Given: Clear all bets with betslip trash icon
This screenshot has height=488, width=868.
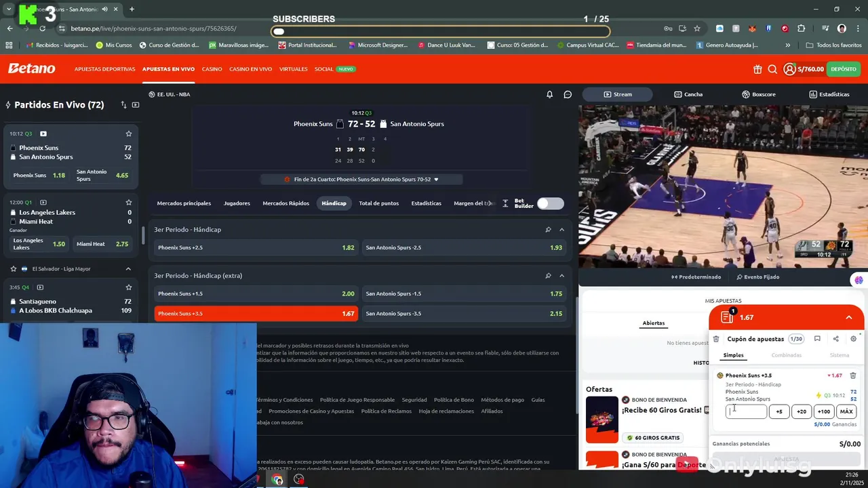Looking at the screenshot, I should tap(716, 339).
